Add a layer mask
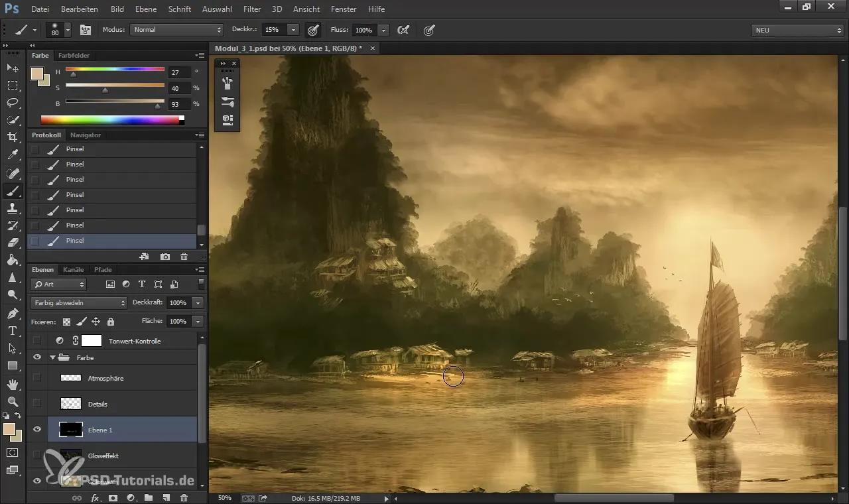The width and height of the screenshot is (849, 504). pos(113,497)
